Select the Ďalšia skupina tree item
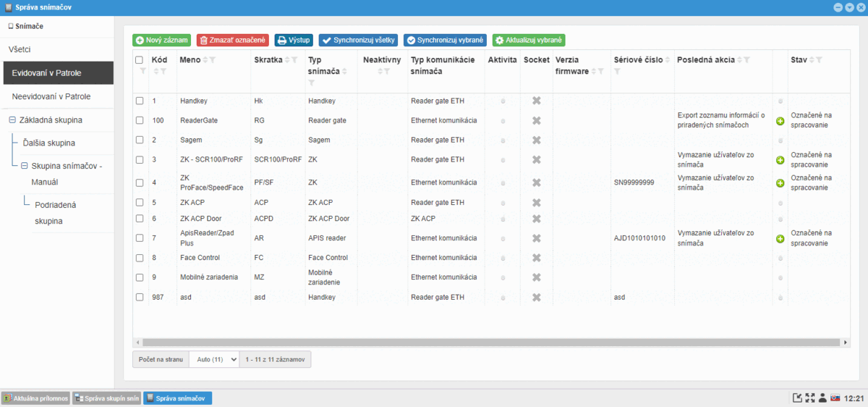 coord(49,143)
